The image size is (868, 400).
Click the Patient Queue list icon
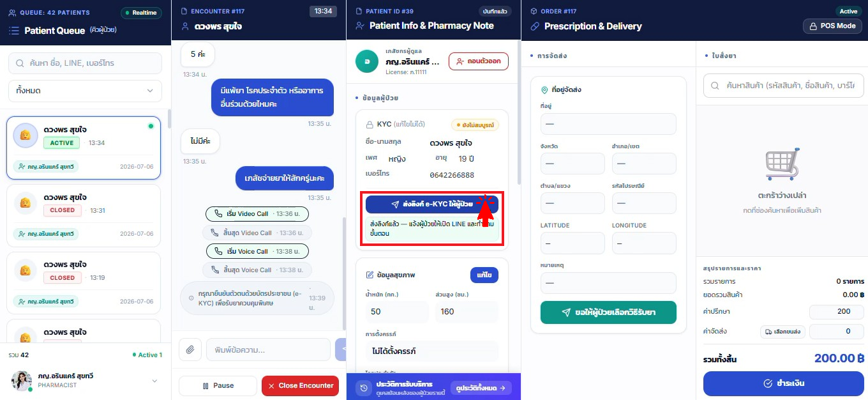(x=14, y=30)
